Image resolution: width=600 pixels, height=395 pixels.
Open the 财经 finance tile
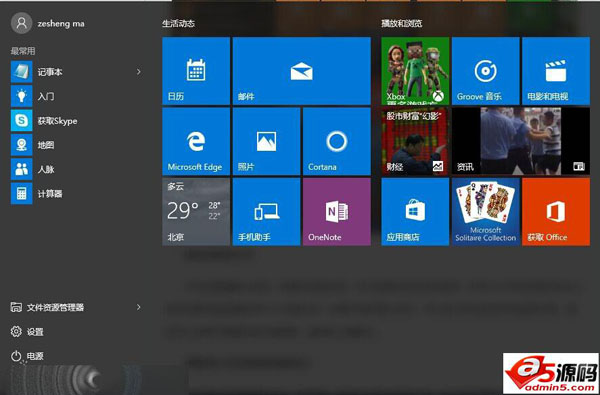click(x=415, y=141)
